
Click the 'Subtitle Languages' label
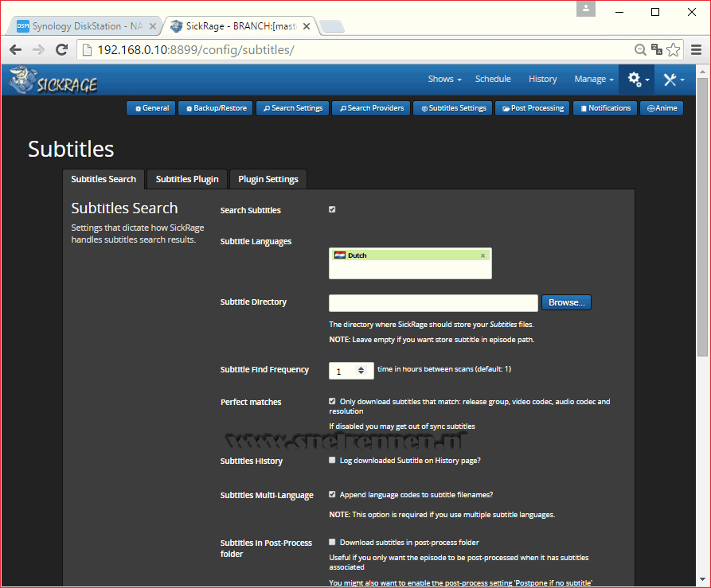pos(256,242)
